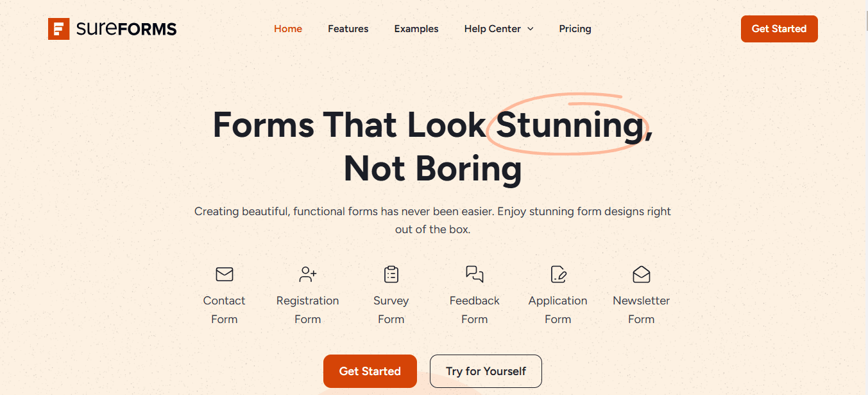Select the Newsletter Form open-envelope icon

click(x=642, y=274)
